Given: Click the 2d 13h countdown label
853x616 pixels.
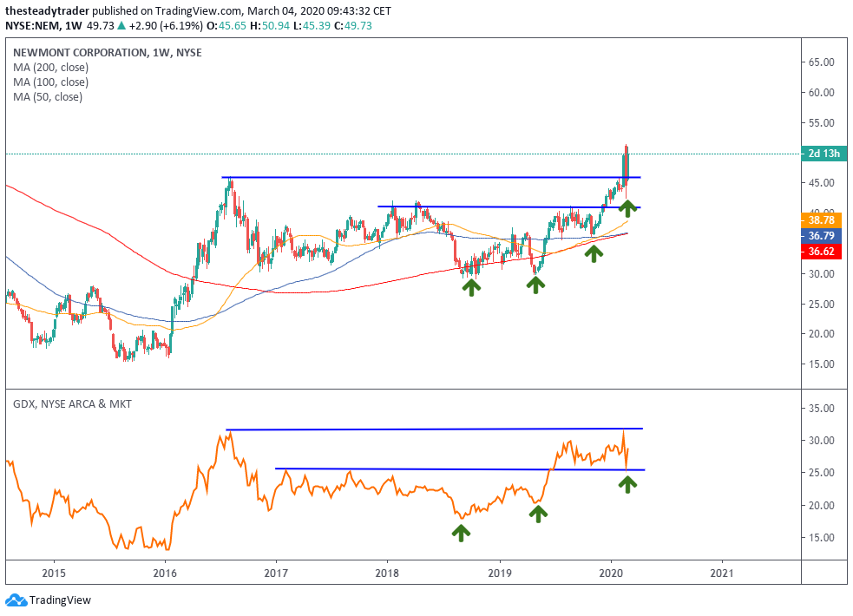Looking at the screenshot, I should pyautogui.click(x=824, y=154).
